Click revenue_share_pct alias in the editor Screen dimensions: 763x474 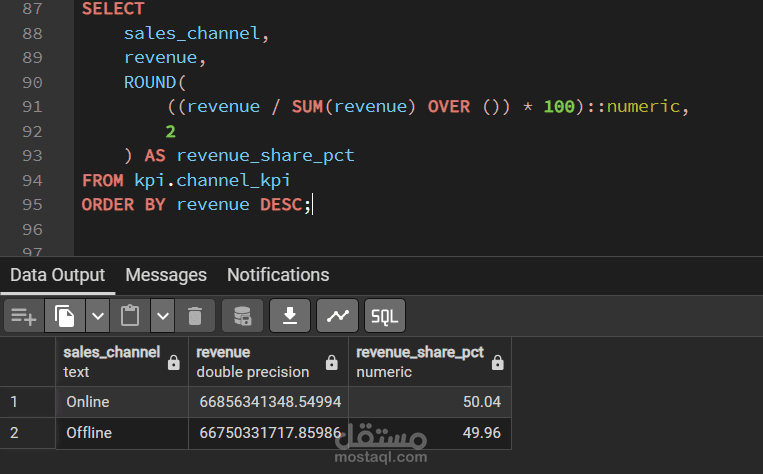tap(265, 156)
